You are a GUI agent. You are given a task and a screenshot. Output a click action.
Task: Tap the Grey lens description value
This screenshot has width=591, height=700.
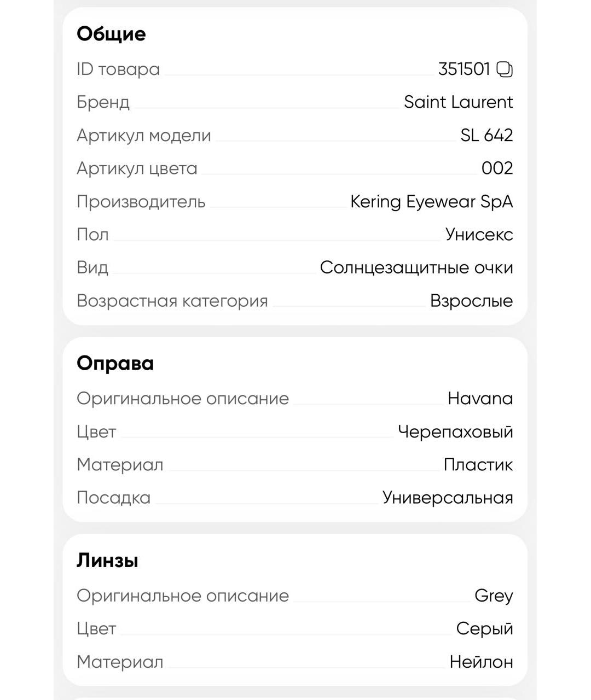click(494, 596)
